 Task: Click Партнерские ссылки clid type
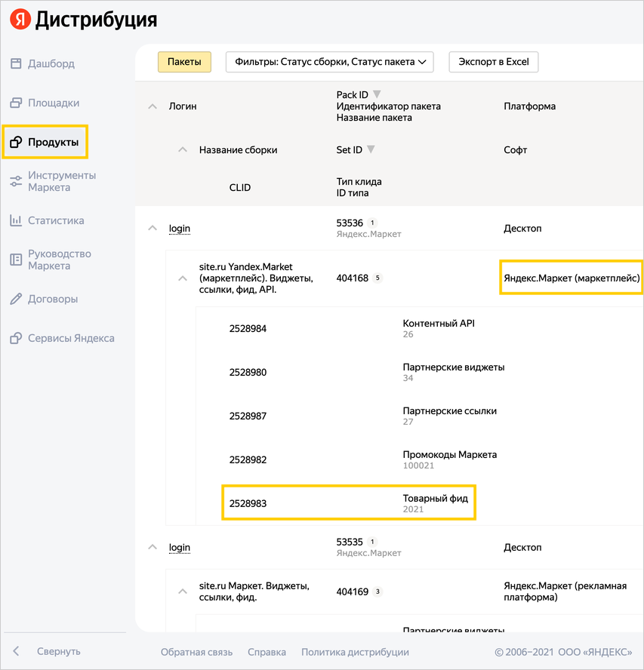pyautogui.click(x=450, y=411)
